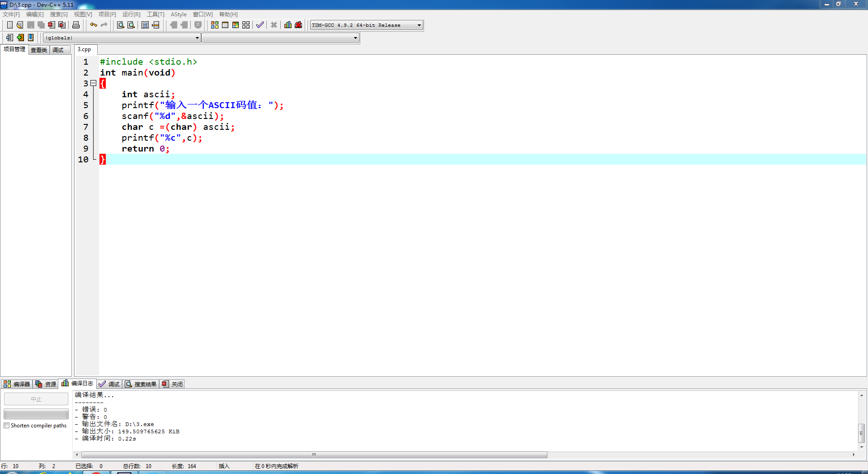
Task: Click the compile log vertical scrollbar thumb
Action: (x=862, y=433)
